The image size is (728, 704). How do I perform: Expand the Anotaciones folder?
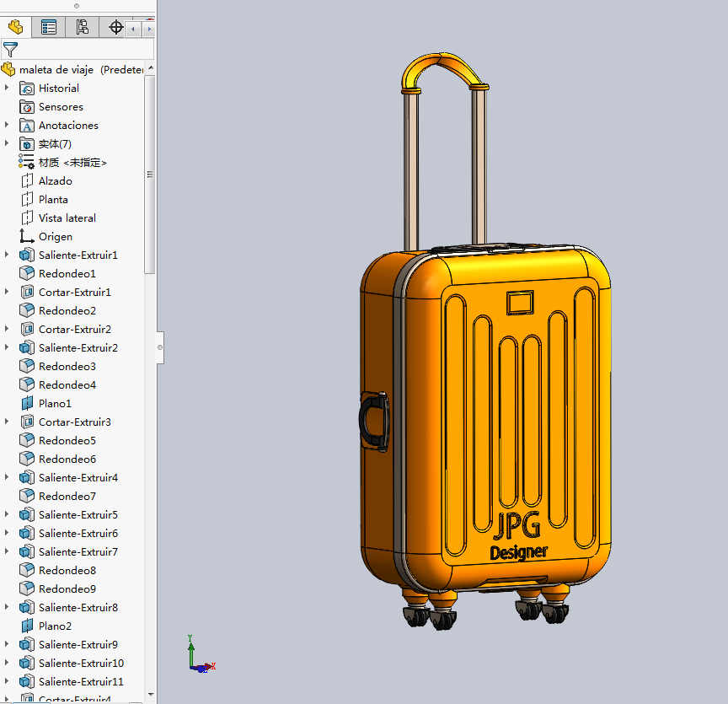[x=7, y=125]
